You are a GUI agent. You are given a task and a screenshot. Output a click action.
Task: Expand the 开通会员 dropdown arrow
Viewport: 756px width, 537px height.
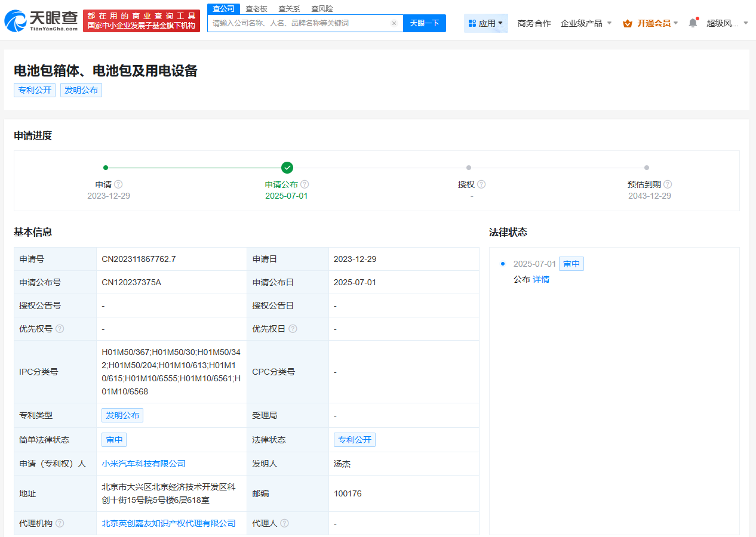tap(675, 23)
